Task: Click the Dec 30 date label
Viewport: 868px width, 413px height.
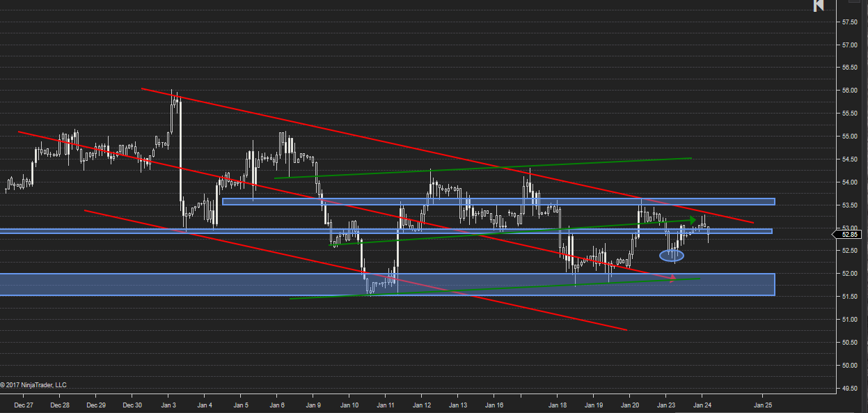Action: click(132, 405)
